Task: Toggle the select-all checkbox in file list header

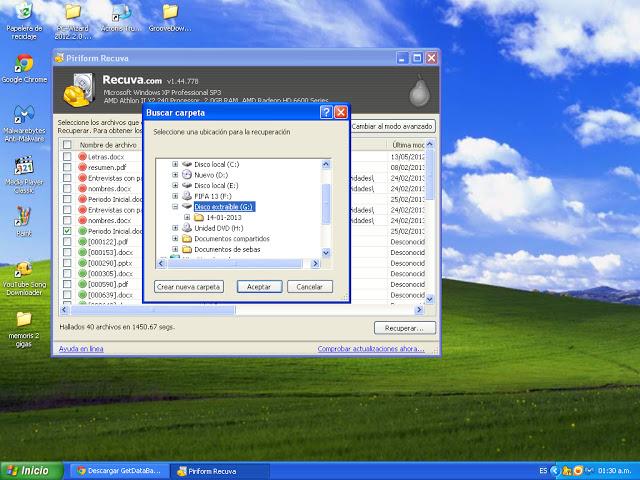Action: coord(67,145)
